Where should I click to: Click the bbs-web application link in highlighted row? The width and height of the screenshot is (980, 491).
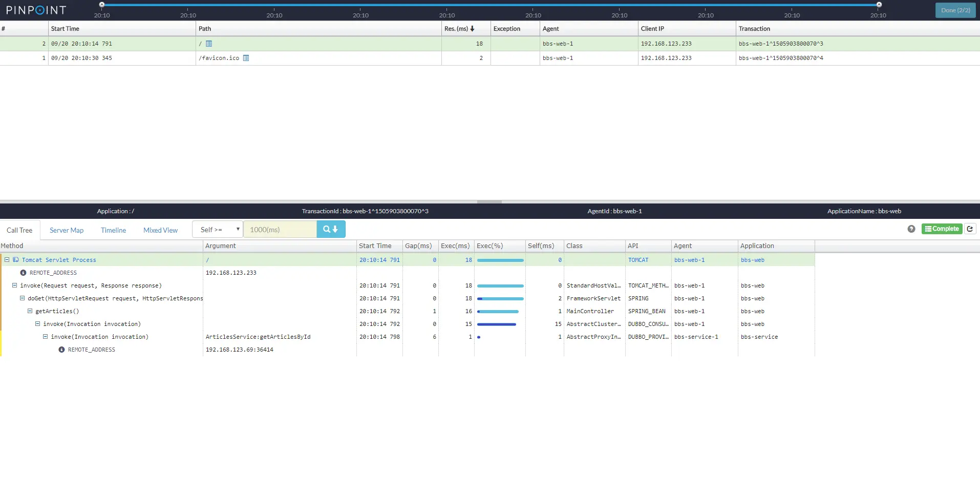[x=752, y=260]
